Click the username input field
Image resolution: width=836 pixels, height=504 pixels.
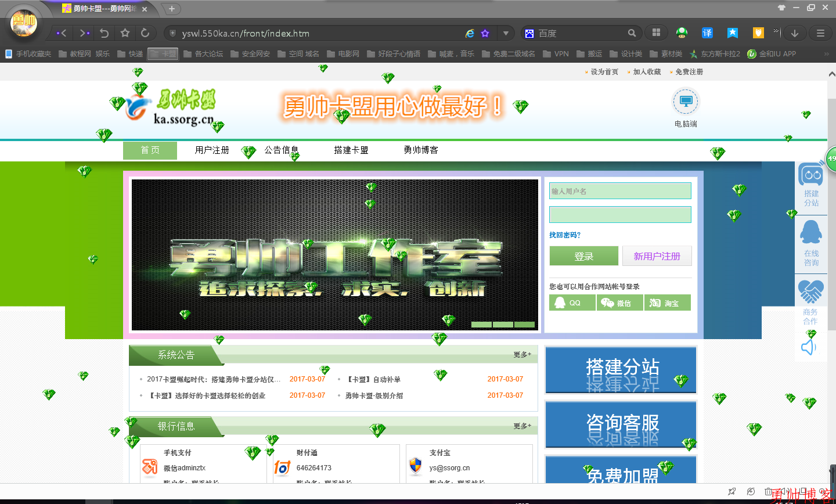620,191
